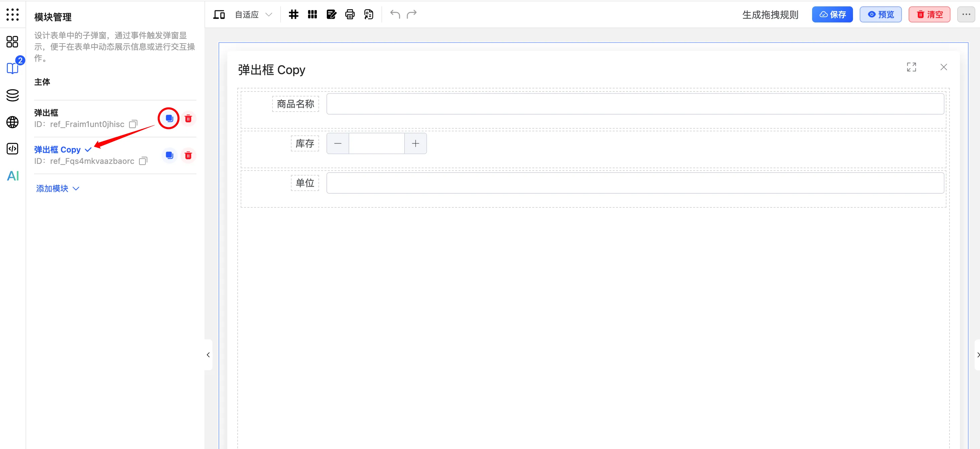Select the 主体 module item
The width and height of the screenshot is (980, 449).
(x=42, y=82)
